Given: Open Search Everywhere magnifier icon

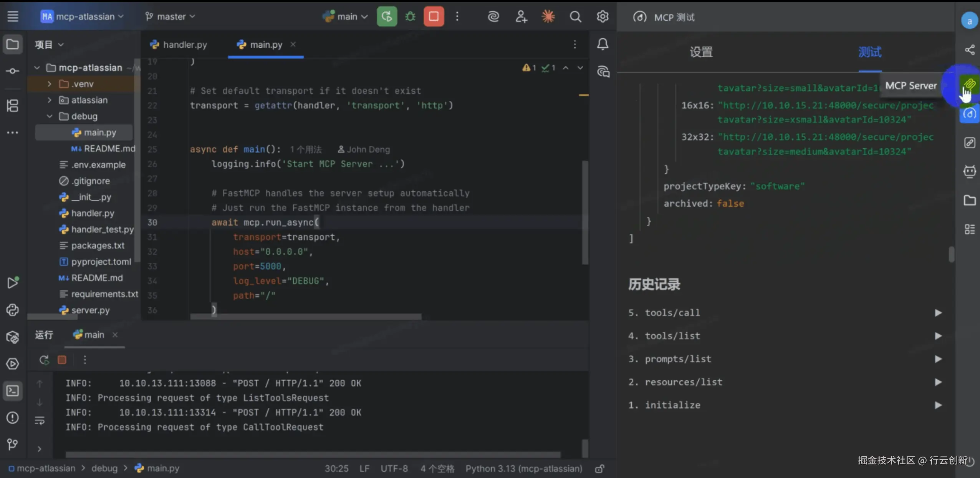Looking at the screenshot, I should coord(575,17).
